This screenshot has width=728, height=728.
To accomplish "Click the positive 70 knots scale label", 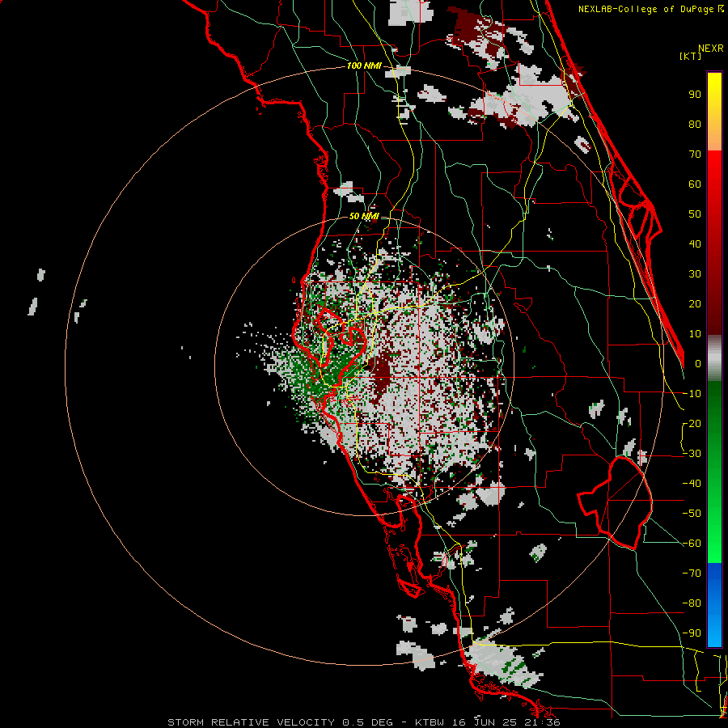I will [x=695, y=154].
